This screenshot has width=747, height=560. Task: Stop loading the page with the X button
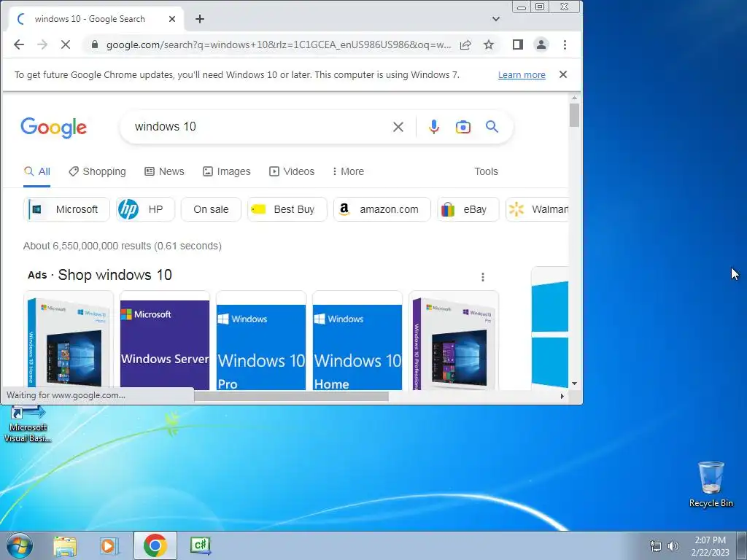tap(66, 44)
